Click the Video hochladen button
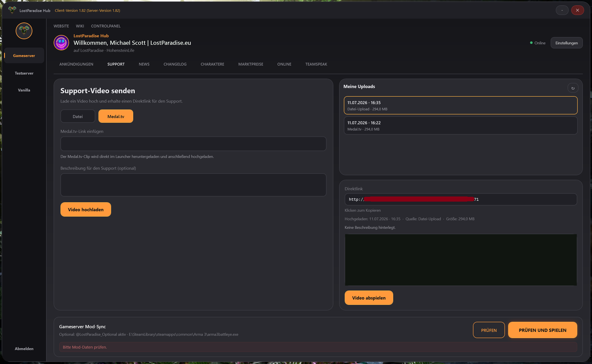The width and height of the screenshot is (592, 364). coord(86,210)
